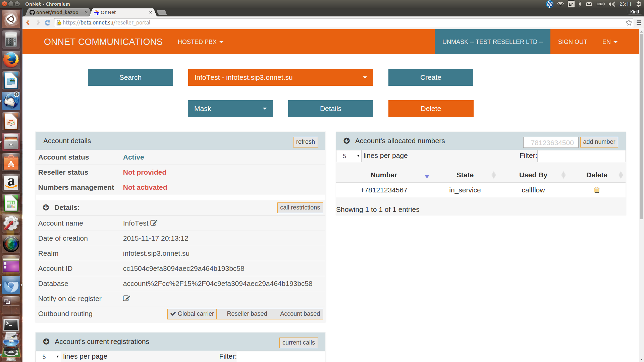Open Terminal from the dock
The height and width of the screenshot is (362, 644).
click(x=11, y=324)
